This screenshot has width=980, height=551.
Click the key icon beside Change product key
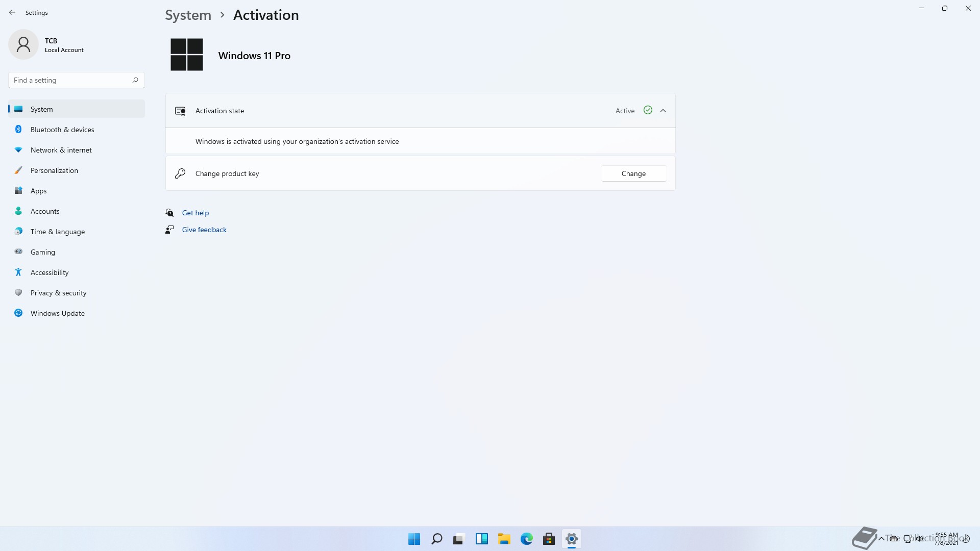pyautogui.click(x=180, y=173)
